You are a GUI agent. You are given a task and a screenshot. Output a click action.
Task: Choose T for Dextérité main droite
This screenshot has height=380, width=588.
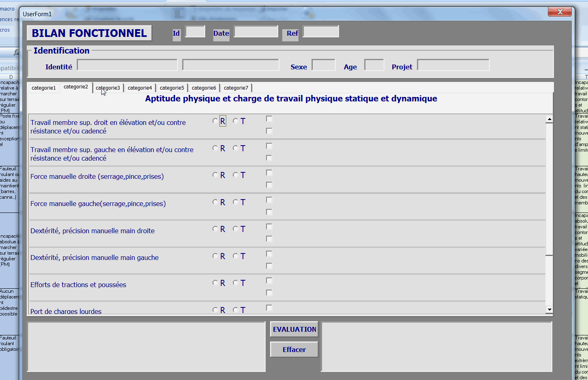click(236, 229)
